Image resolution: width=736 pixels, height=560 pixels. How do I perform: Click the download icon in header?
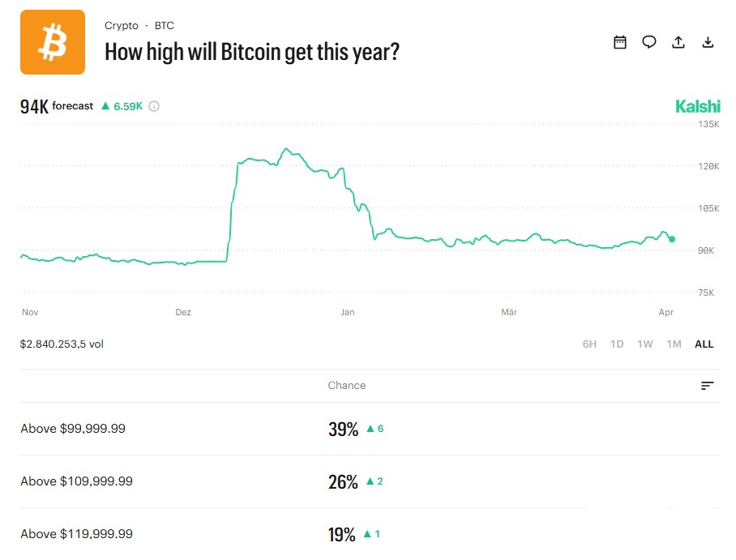(x=708, y=42)
